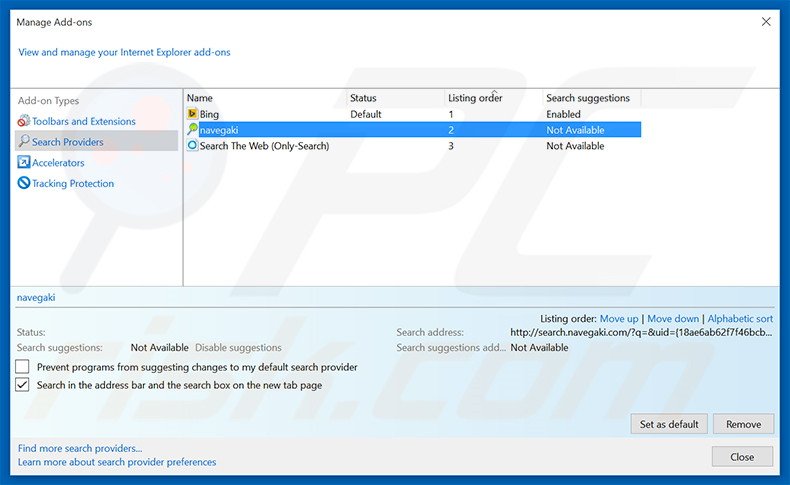The image size is (790, 485).
Task: Click the Move up link
Action: point(619,319)
